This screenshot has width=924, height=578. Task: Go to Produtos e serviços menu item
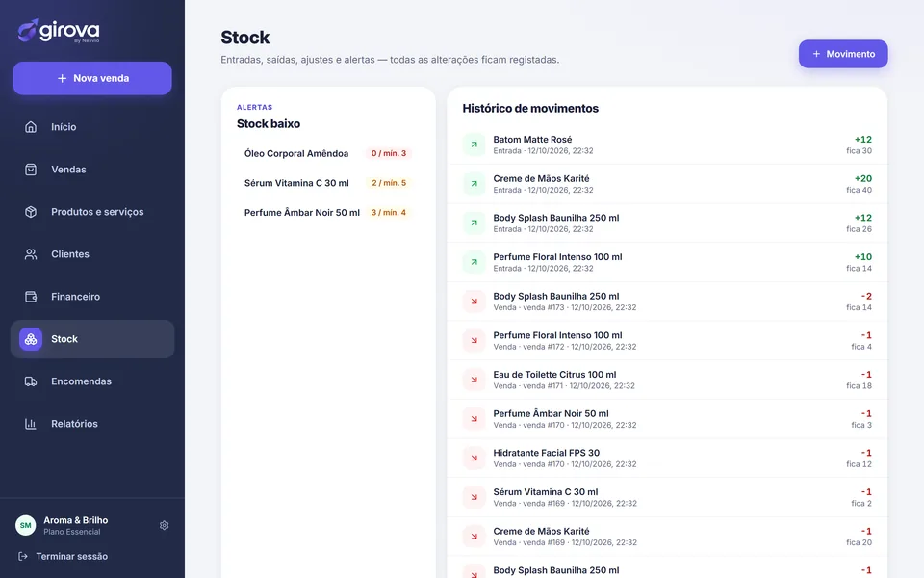(x=92, y=212)
